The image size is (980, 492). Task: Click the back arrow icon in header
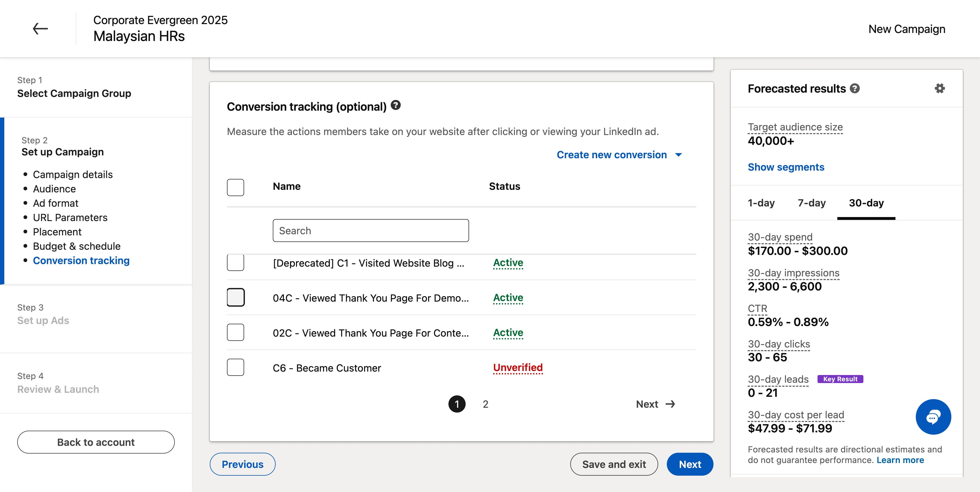click(40, 29)
